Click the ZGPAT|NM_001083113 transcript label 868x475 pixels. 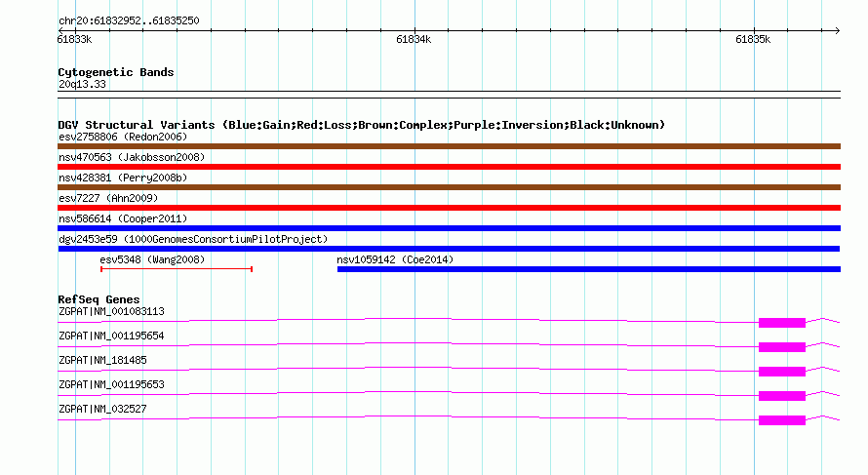point(111,312)
